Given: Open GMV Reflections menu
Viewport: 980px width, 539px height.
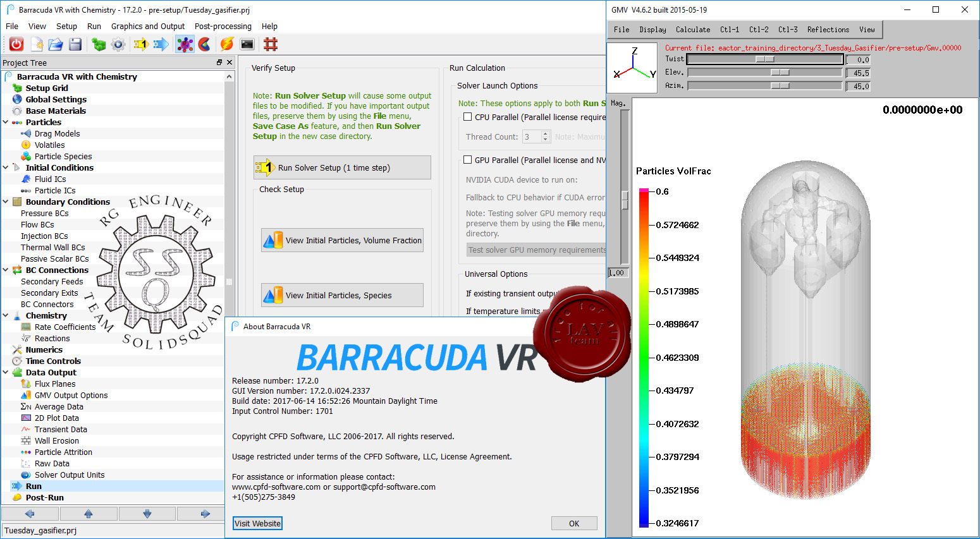Looking at the screenshot, I should [828, 30].
